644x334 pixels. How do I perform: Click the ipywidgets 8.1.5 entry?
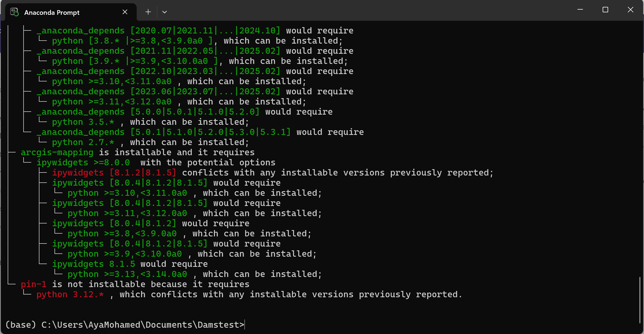pos(94,264)
